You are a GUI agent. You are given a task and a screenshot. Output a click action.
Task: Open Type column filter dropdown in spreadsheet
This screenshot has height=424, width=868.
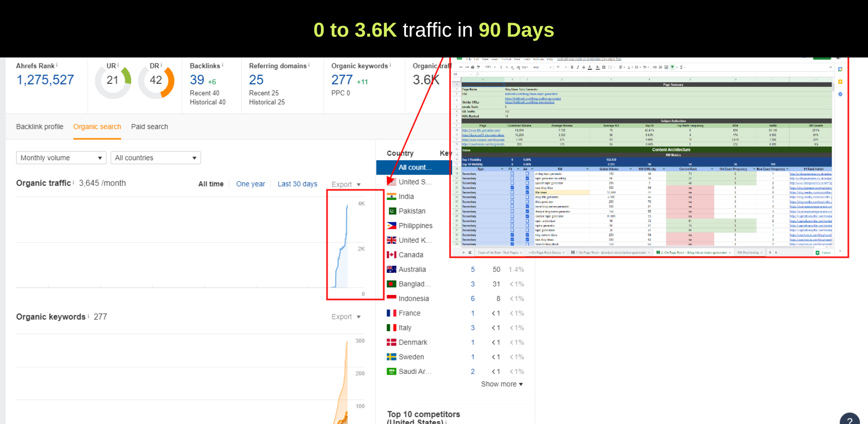click(502, 169)
